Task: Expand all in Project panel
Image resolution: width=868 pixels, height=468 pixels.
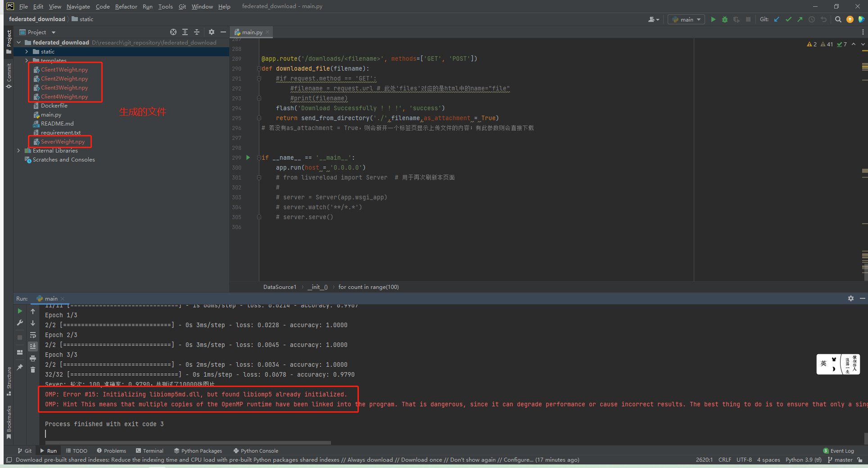Action: pos(185,32)
